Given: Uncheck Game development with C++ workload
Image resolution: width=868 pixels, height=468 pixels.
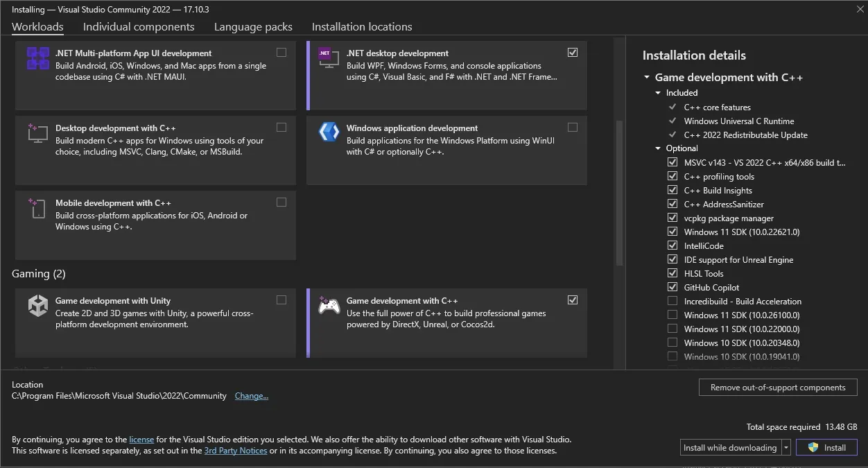Looking at the screenshot, I should pyautogui.click(x=572, y=300).
